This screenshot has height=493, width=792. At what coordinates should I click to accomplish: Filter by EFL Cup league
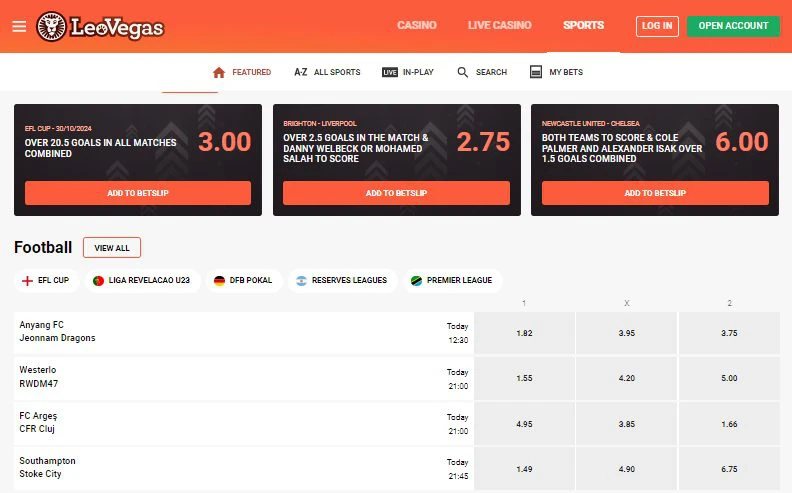pyautogui.click(x=46, y=280)
